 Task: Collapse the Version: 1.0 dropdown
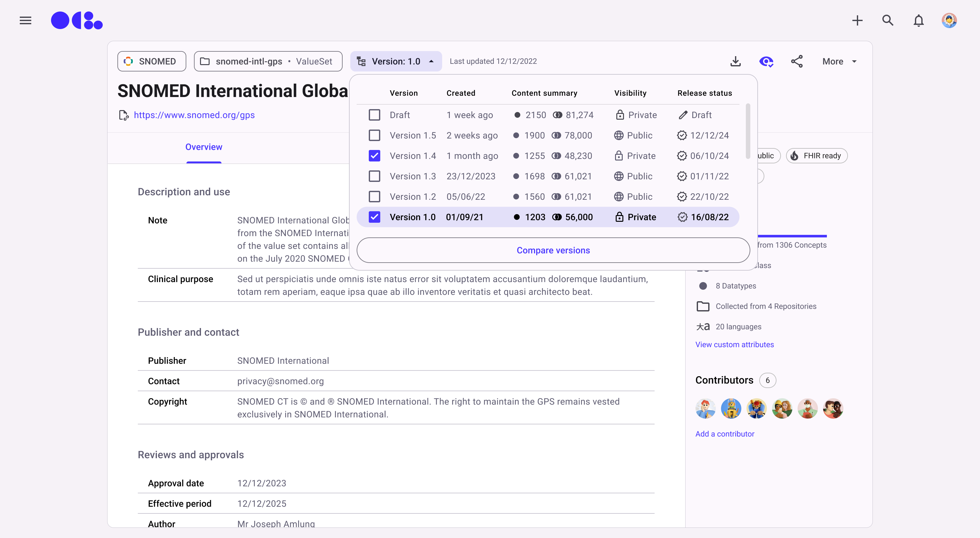396,61
